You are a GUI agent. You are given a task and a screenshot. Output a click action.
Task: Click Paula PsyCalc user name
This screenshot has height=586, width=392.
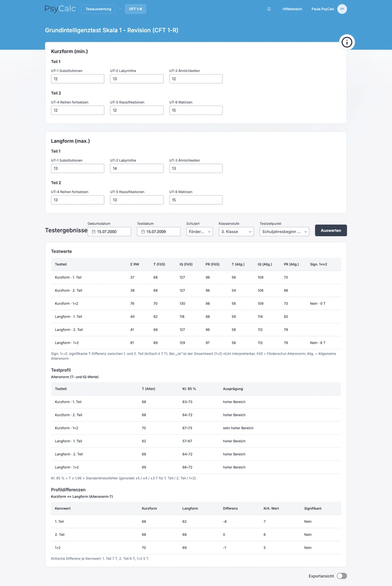[x=323, y=9]
